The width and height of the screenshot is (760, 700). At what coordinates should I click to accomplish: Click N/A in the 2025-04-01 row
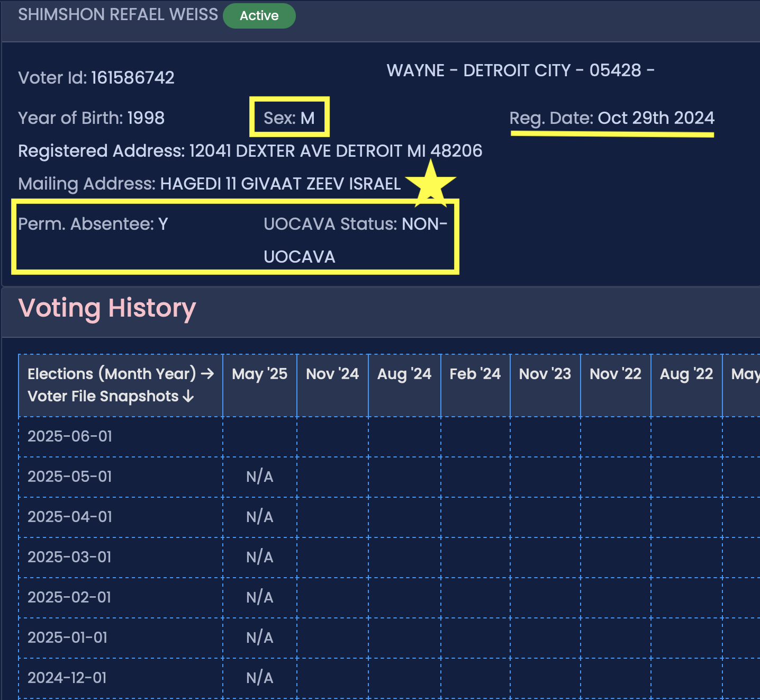coord(260,517)
